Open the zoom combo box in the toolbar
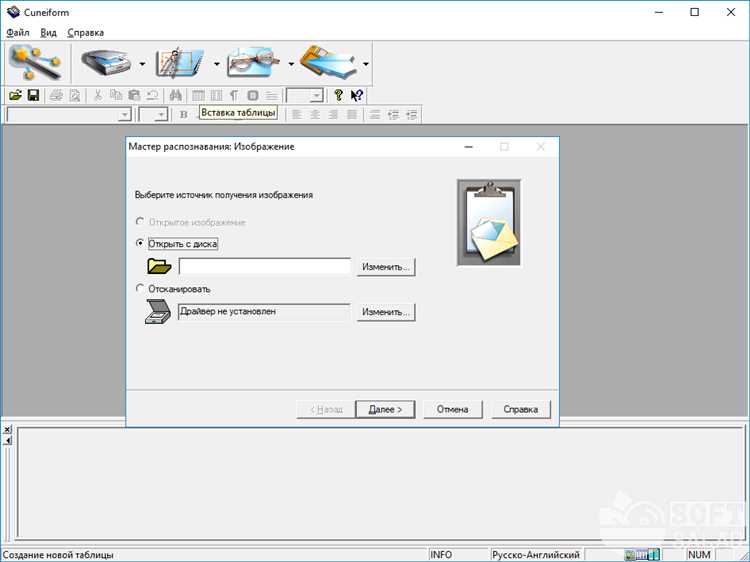This screenshot has width=750, height=562. [x=304, y=96]
